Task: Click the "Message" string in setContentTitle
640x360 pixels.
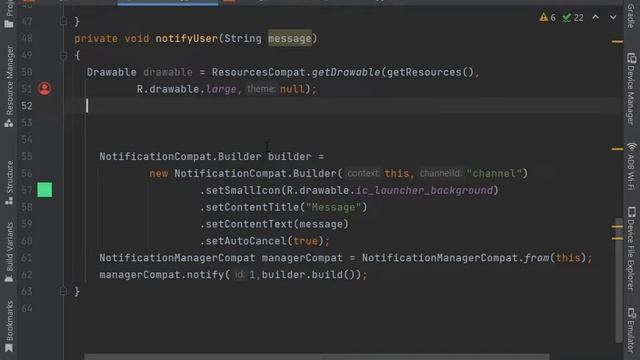Action: tap(333, 207)
